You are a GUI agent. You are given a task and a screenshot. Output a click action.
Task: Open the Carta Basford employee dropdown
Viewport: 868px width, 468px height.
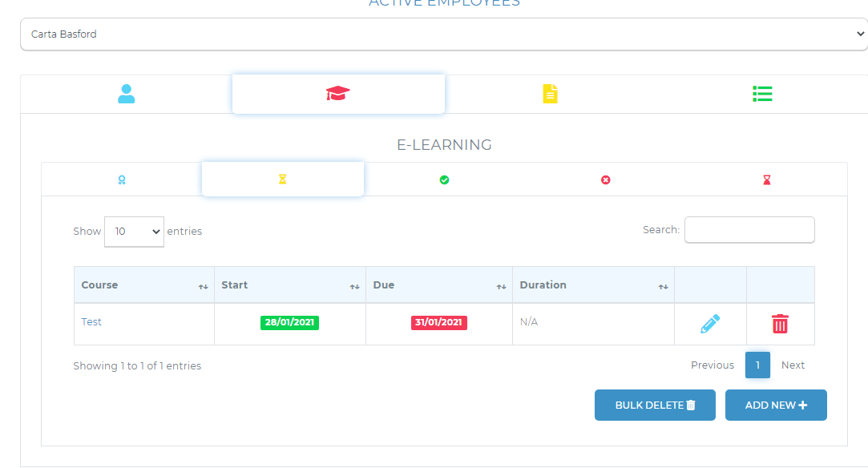pos(444,34)
